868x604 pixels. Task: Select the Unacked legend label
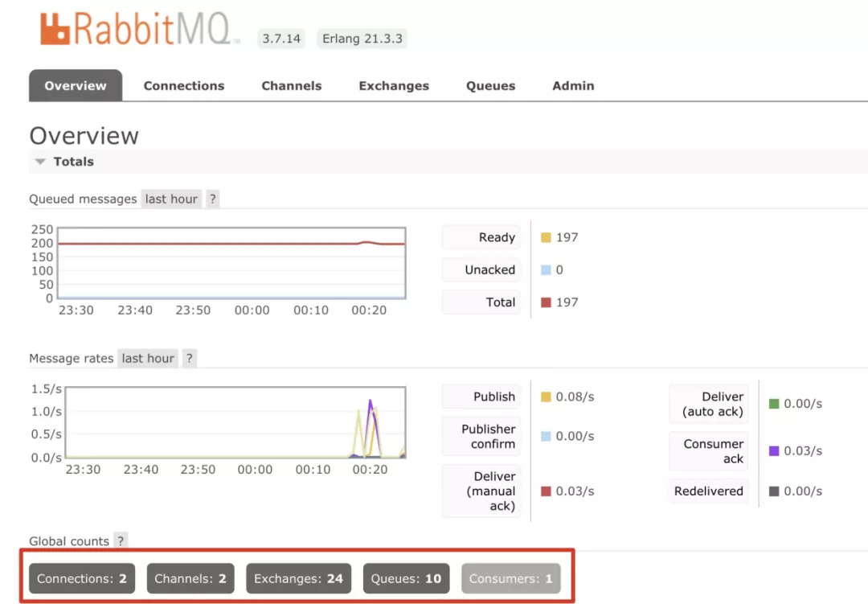pyautogui.click(x=481, y=270)
